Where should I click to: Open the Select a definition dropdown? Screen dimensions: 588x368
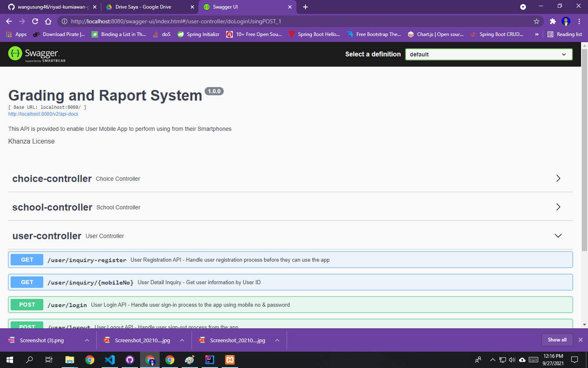[x=489, y=54]
